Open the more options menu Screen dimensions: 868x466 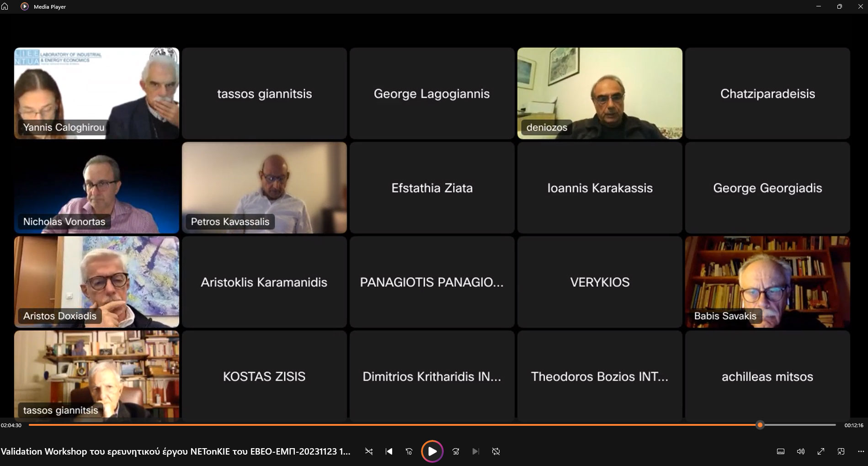click(861, 451)
